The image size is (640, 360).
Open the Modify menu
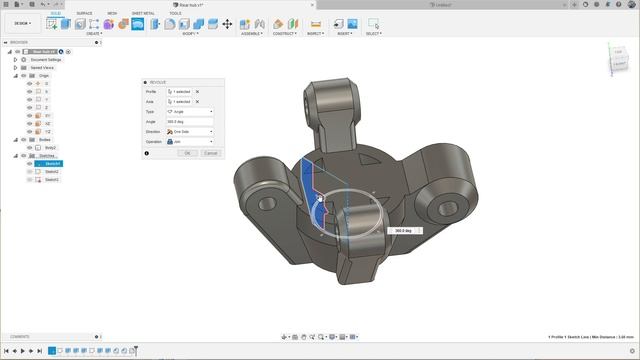190,33
